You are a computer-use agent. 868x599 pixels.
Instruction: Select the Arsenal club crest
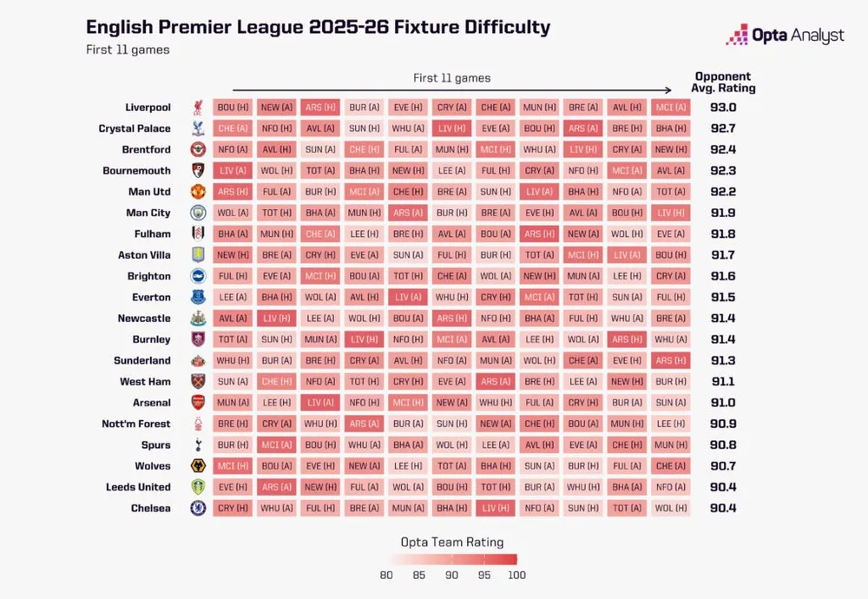tap(198, 403)
